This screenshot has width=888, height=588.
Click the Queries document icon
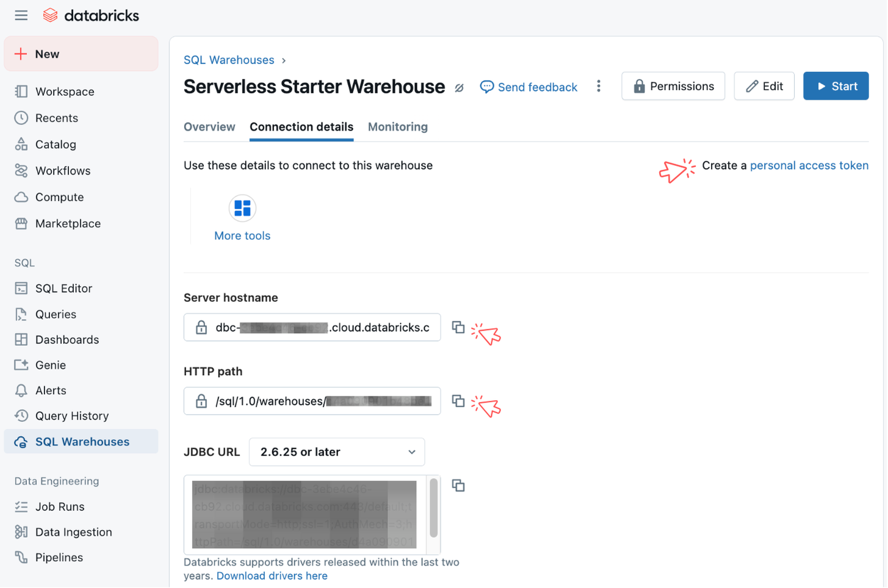tap(21, 314)
